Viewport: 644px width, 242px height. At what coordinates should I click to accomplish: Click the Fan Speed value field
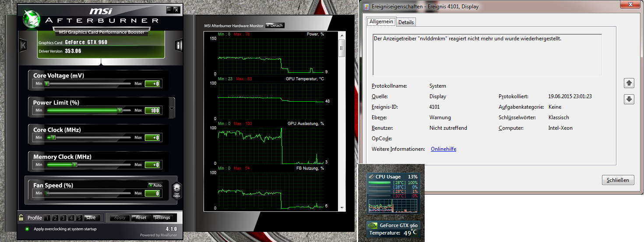coord(153,193)
